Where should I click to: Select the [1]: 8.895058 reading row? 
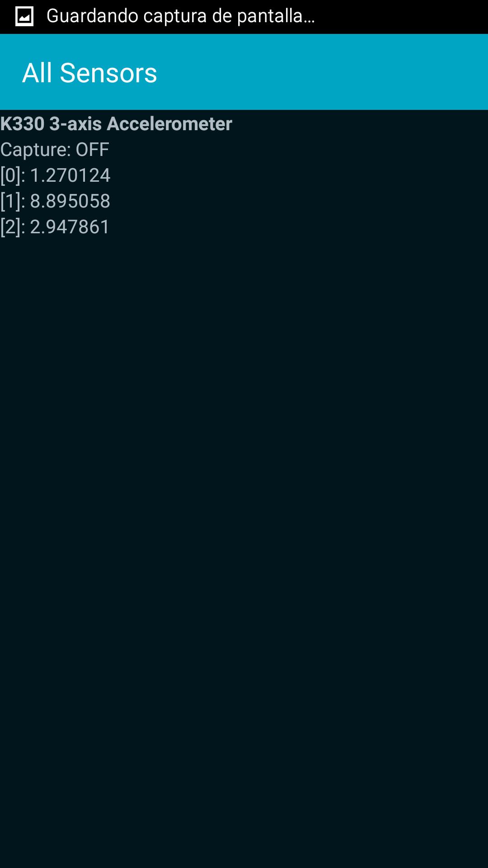coord(55,201)
